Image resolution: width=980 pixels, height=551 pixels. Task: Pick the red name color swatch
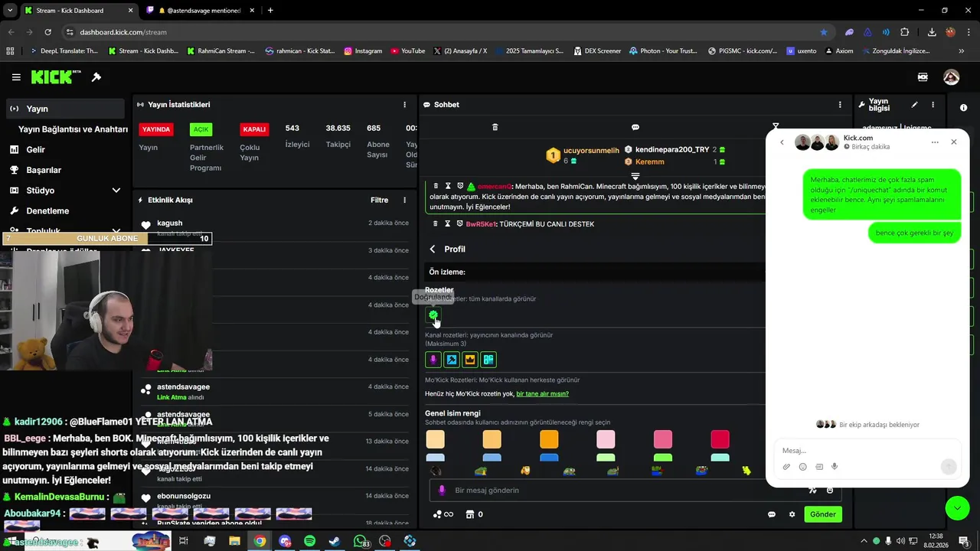720,439
